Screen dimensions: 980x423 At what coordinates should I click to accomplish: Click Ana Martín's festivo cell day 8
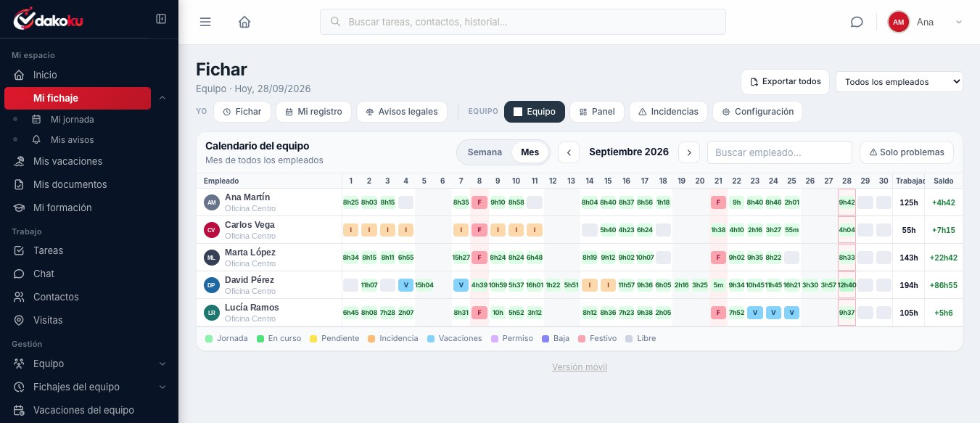tap(479, 202)
